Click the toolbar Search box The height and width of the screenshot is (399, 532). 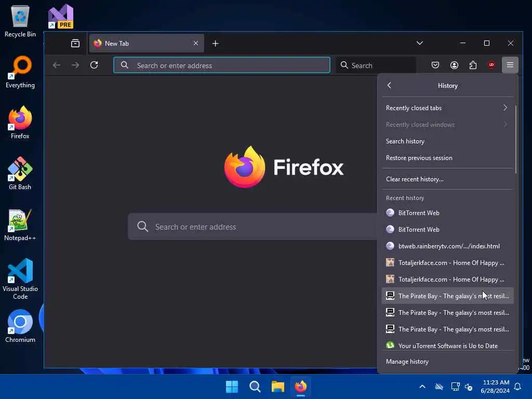point(376,65)
